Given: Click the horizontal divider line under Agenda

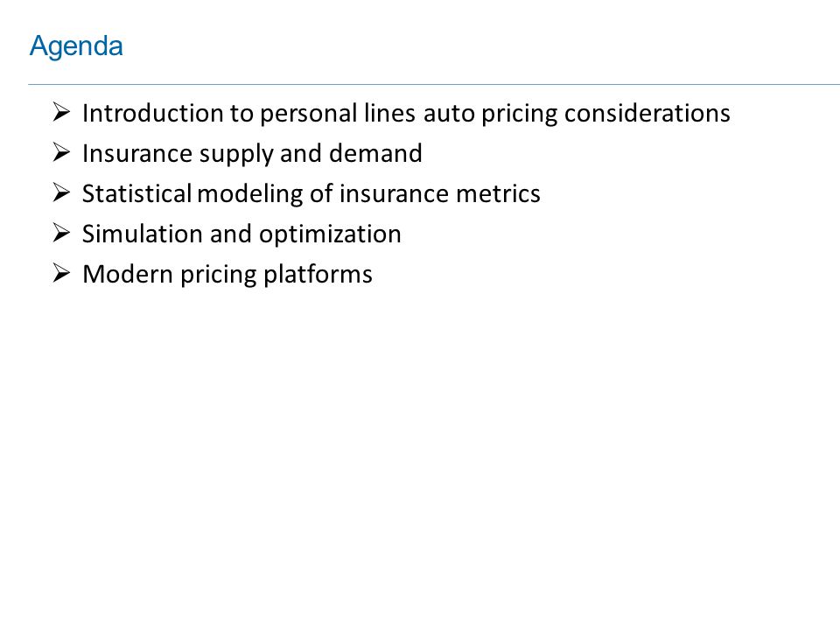Looking at the screenshot, I should pos(434,84).
